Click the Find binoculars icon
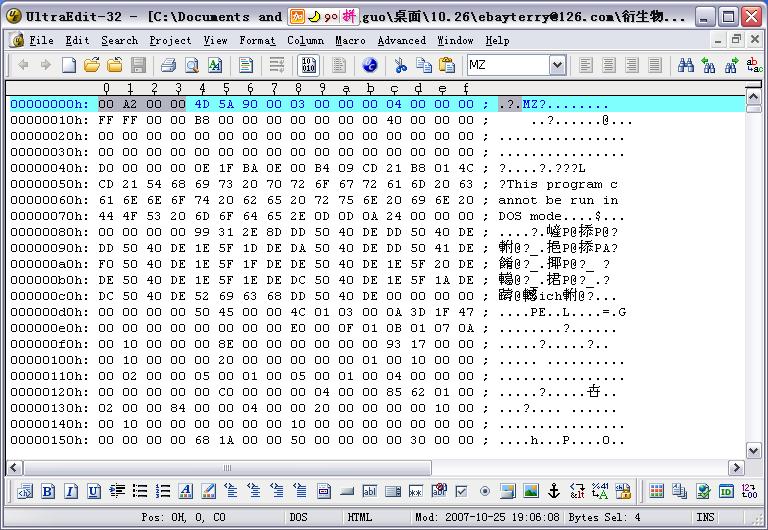This screenshot has width=768, height=530. [x=686, y=65]
